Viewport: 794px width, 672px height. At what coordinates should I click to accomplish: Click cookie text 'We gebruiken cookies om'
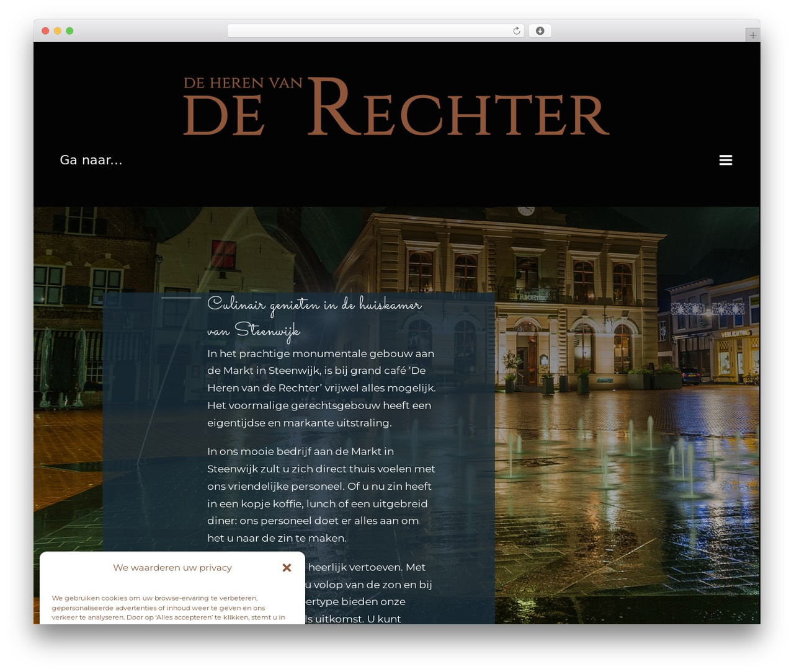point(168,608)
